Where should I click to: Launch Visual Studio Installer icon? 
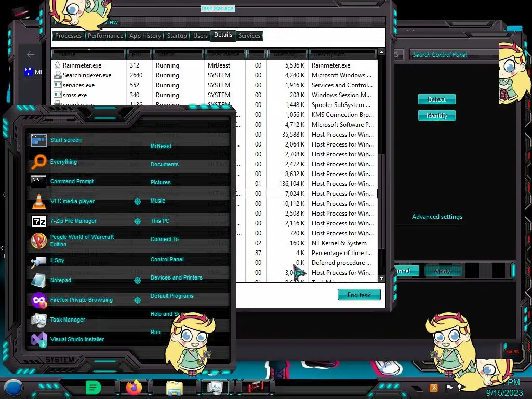(38, 339)
